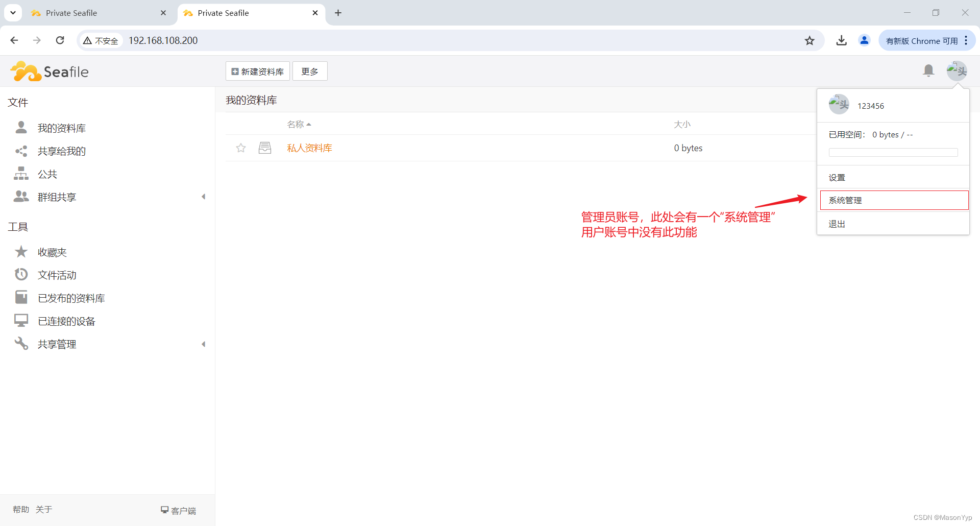Open Chrome three-dot menu
This screenshot has height=526, width=980.
966,40
